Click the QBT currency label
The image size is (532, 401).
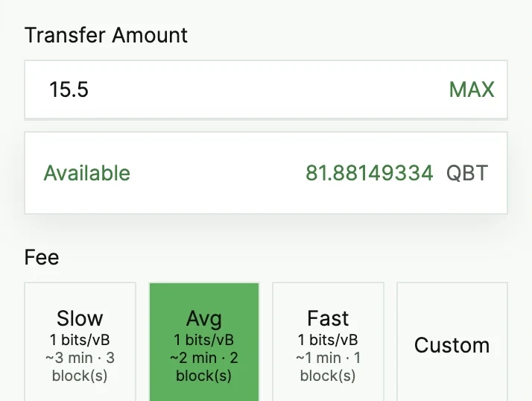click(467, 173)
